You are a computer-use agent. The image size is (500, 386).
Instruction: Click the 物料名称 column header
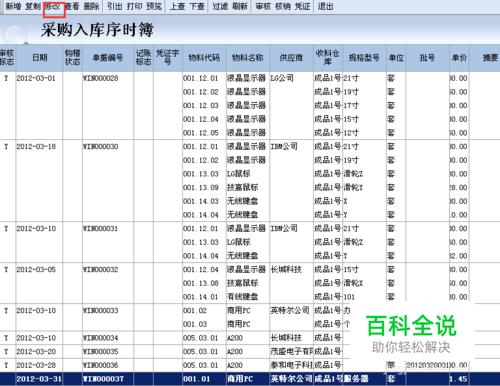[x=248, y=58]
